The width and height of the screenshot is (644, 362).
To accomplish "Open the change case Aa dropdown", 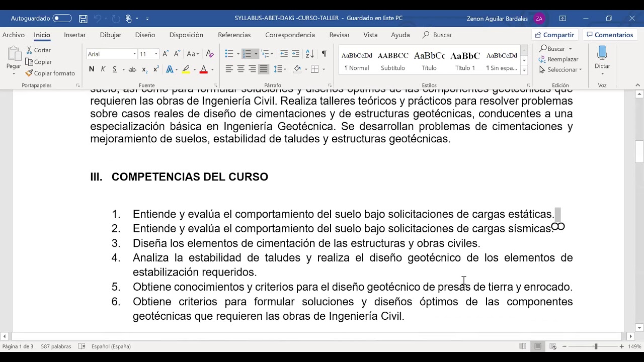I will click(x=193, y=54).
